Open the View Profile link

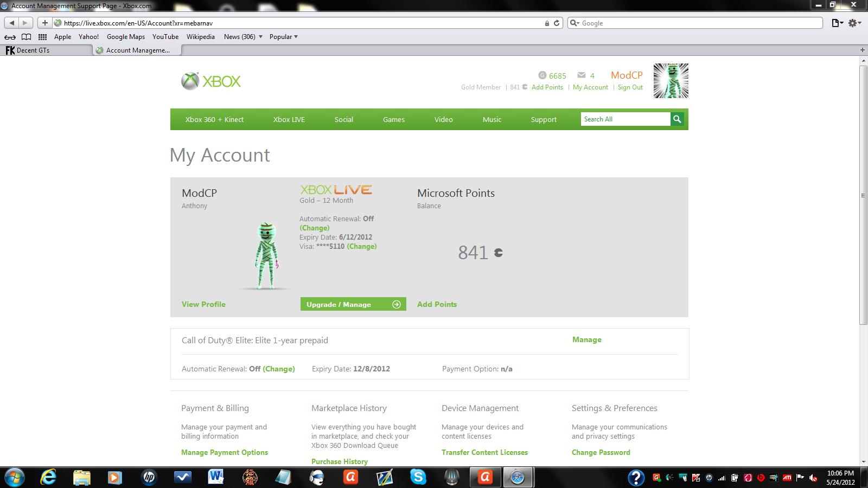pos(203,304)
